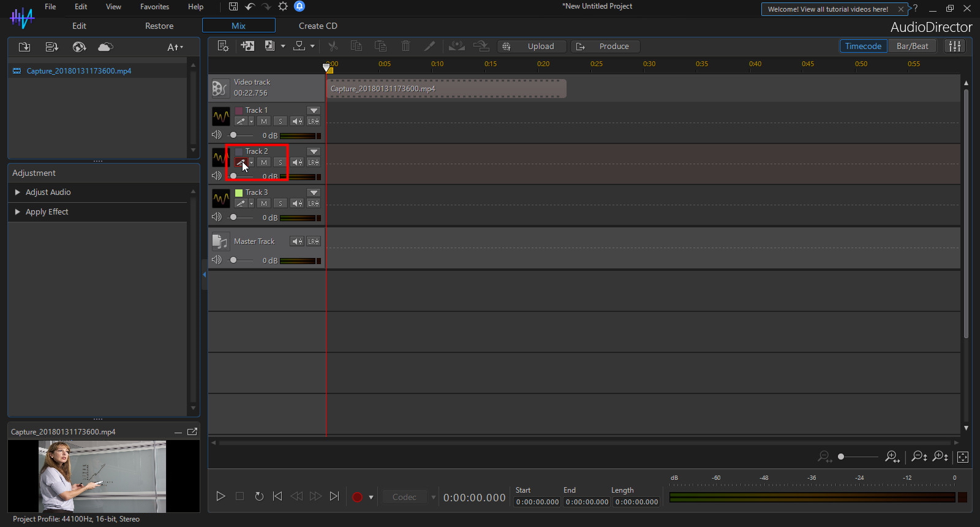The image size is (980, 527).
Task: Adjust the Master Track volume slider
Action: 233,260
